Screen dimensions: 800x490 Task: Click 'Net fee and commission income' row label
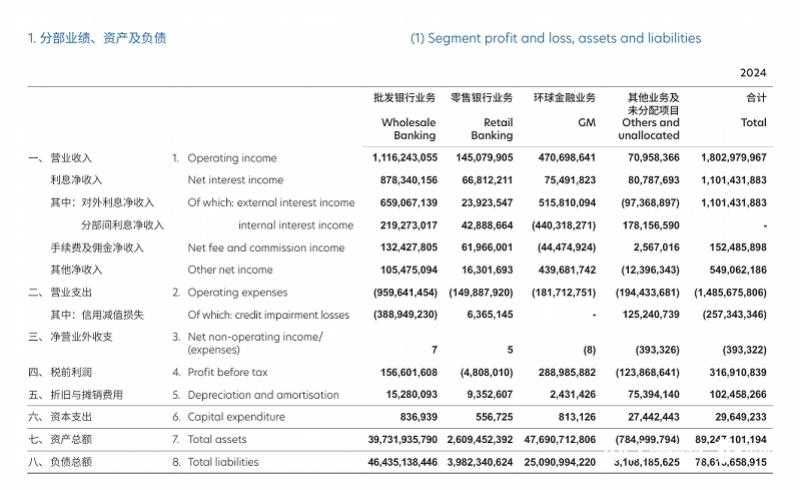coord(264,247)
